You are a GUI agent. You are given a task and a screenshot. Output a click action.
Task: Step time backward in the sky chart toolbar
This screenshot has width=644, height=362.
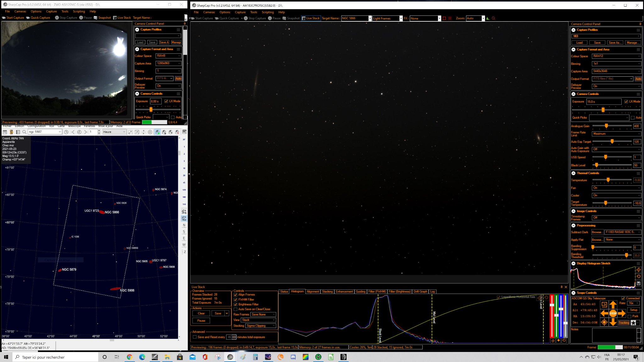click(73, 132)
